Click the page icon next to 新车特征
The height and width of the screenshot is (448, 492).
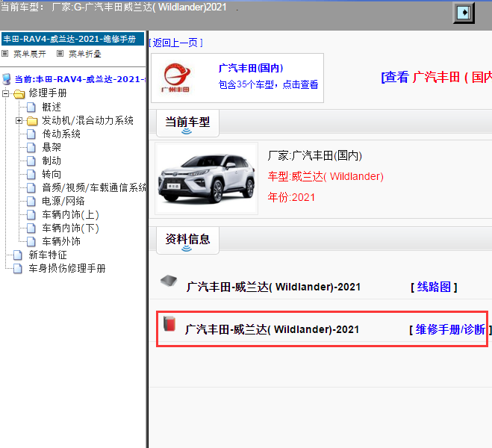tap(18, 255)
